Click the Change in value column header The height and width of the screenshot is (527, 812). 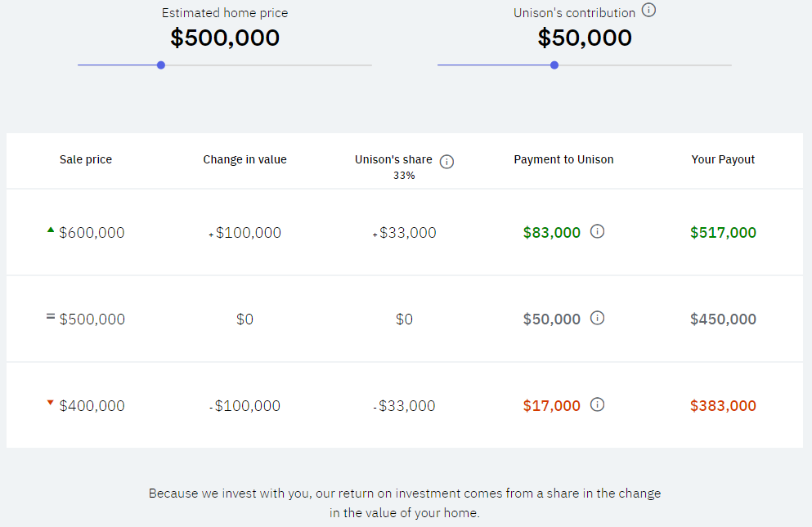(244, 159)
